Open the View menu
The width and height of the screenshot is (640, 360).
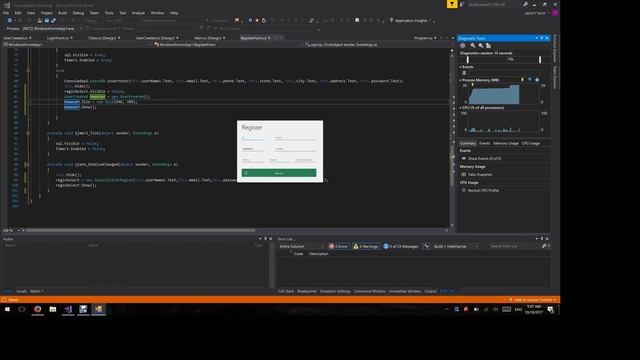click(31, 13)
